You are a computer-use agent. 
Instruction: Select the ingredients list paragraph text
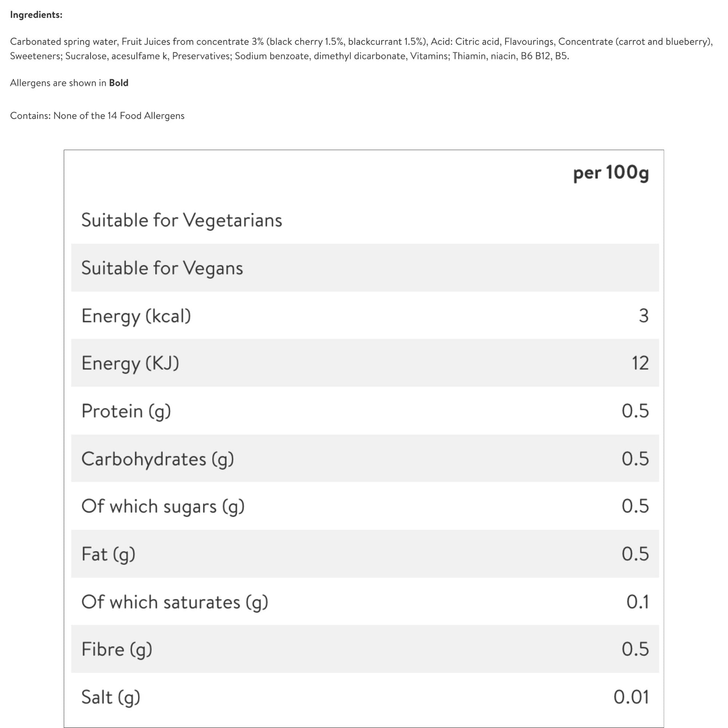pyautogui.click(x=361, y=49)
